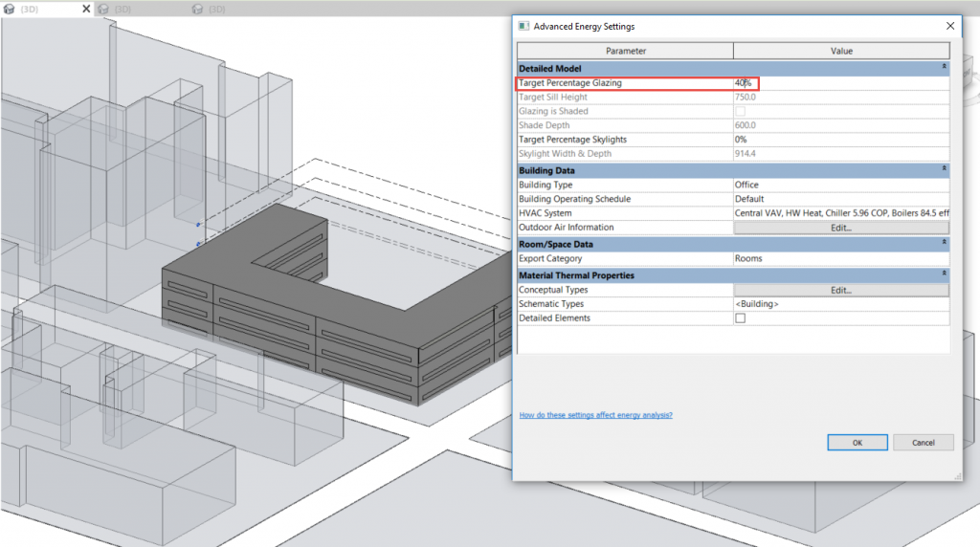Viewport: 980px width, 547px height.
Task: Confirm settings with the OK button
Action: pos(857,443)
